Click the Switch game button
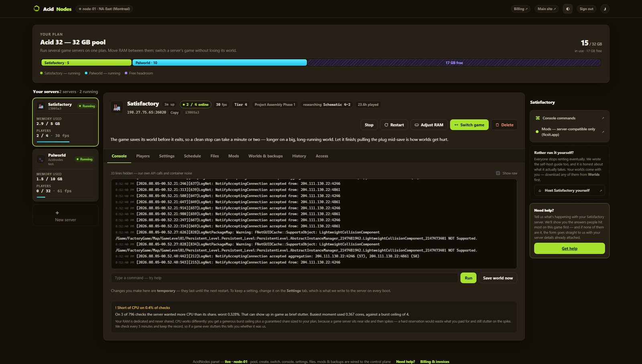Screen dimensions: 642x364 pos(469,125)
